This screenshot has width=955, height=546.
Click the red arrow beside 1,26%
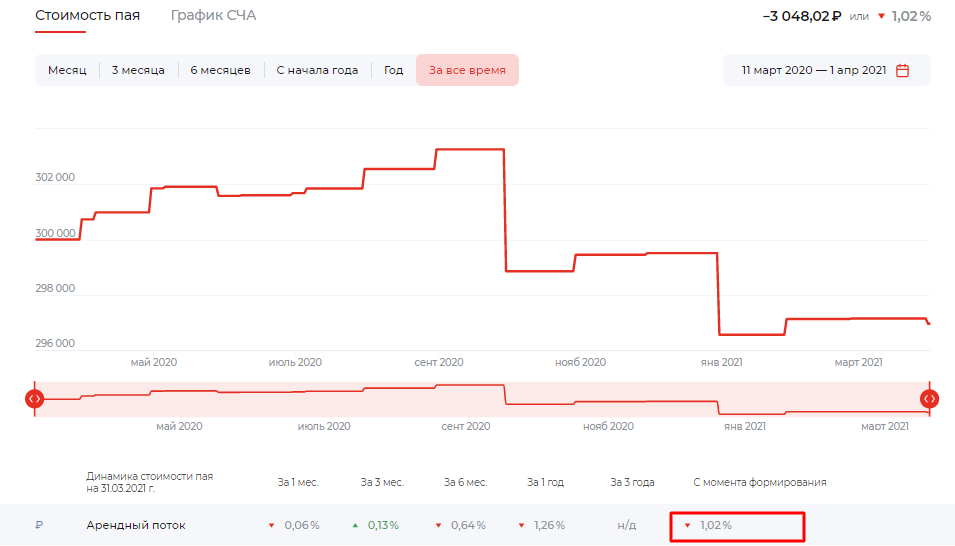pos(521,526)
